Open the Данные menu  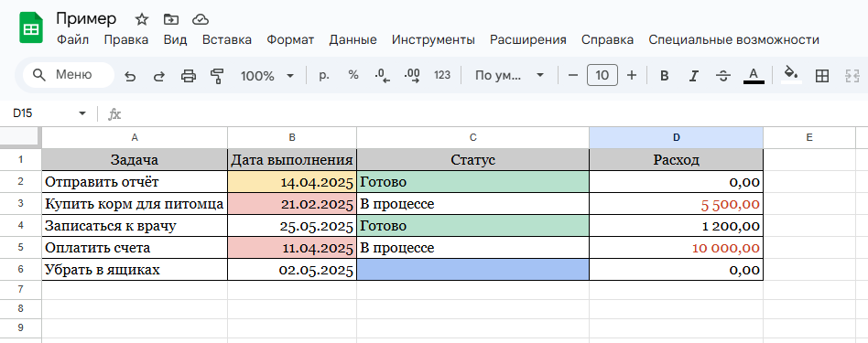(353, 40)
